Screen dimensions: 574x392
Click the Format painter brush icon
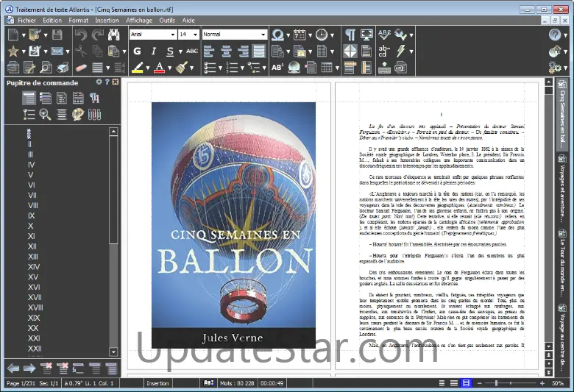point(182,68)
